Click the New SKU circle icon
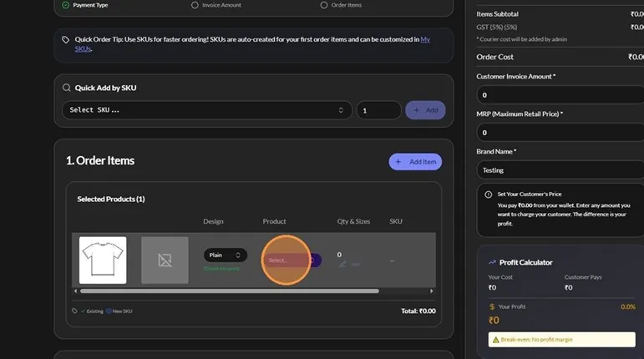 pyautogui.click(x=109, y=311)
